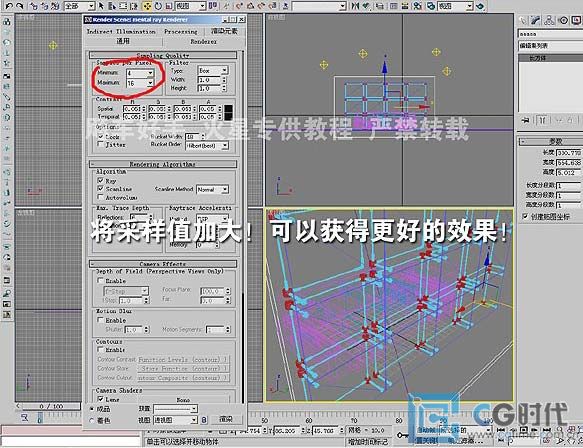Click the Contour Contrast shader button

[183, 360]
